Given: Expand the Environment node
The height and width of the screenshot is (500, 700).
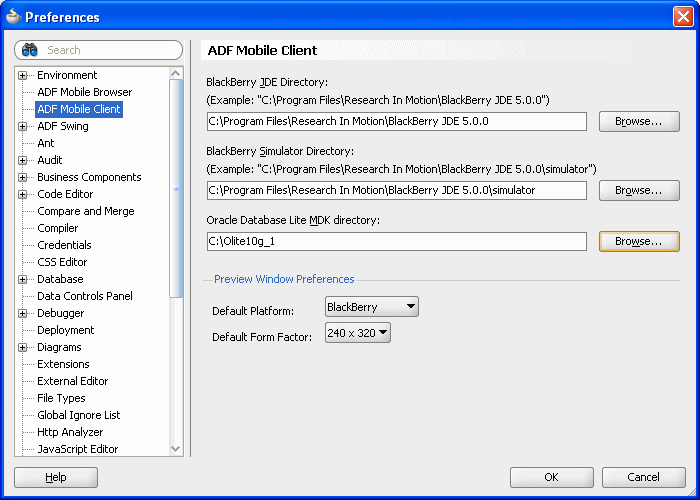Looking at the screenshot, I should click(22, 75).
